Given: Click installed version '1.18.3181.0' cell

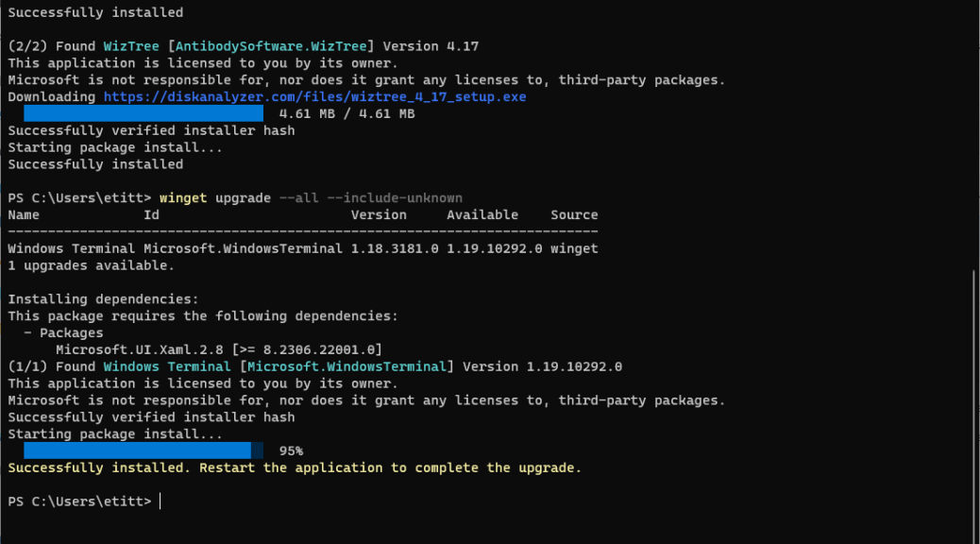Looking at the screenshot, I should 395,249.
